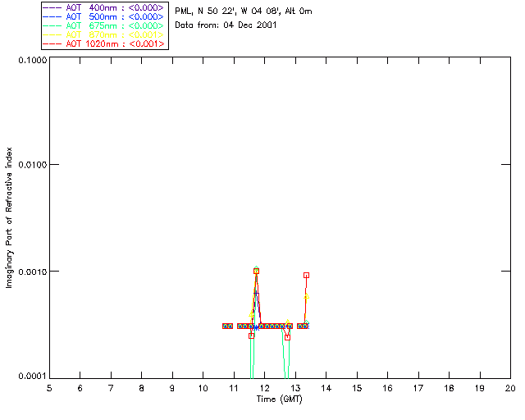Click the x-axis tick label 6
Image resolution: width=525 pixels, height=420 pixels.
[x=80, y=388]
